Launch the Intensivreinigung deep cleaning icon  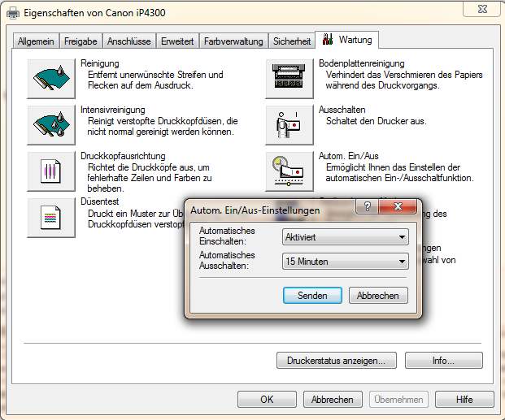(51, 125)
